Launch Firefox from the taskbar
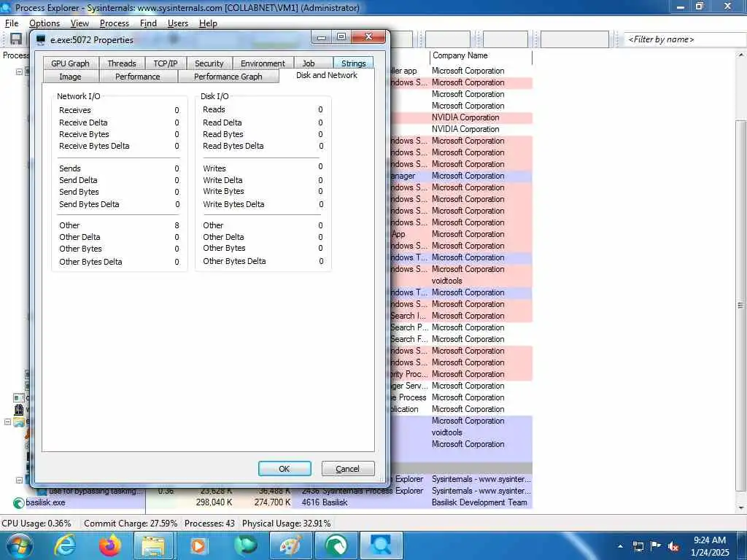Image resolution: width=747 pixels, height=560 pixels. click(110, 545)
